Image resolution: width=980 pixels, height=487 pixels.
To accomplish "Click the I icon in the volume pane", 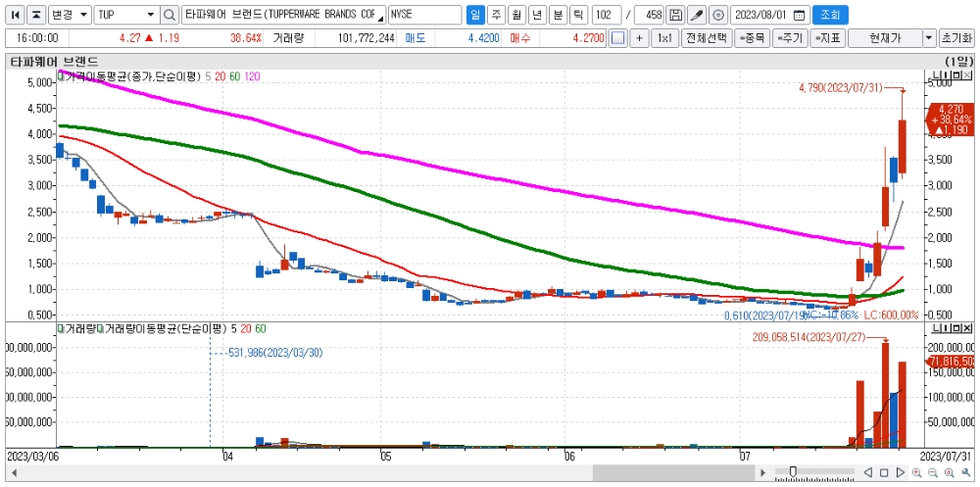I will 947,328.
